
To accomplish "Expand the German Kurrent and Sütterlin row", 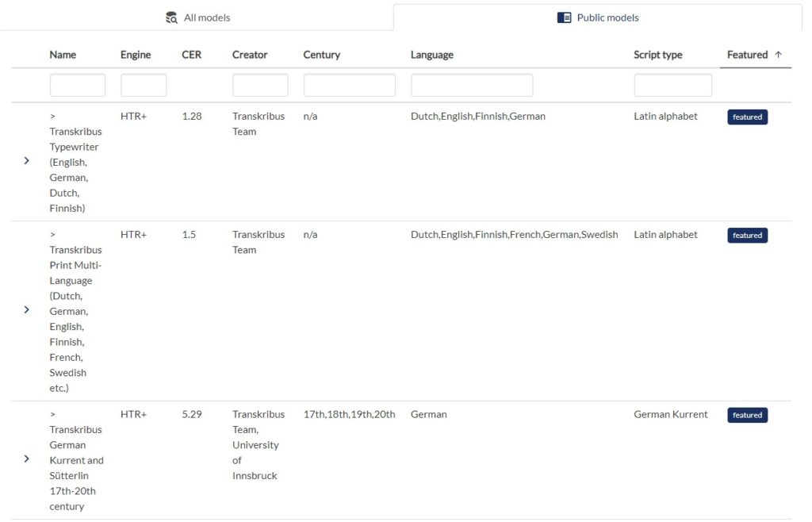I will (26, 459).
